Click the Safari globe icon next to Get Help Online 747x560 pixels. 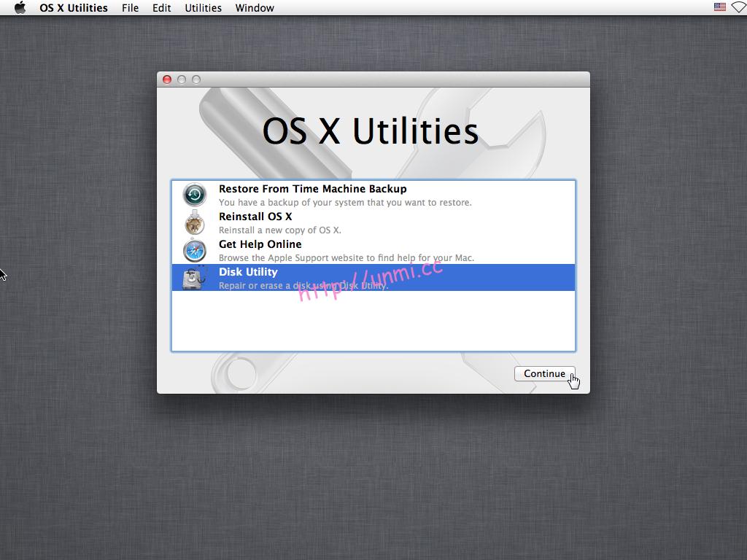point(193,249)
